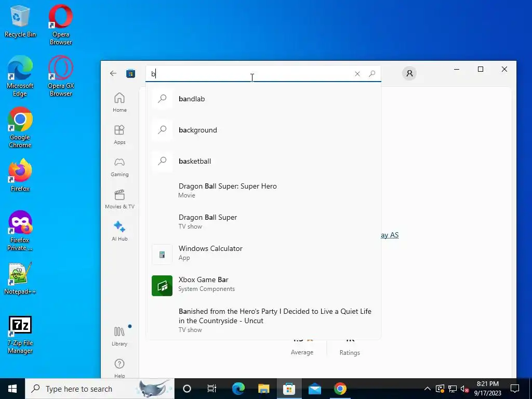Screen dimensions: 532x399
Task: Click Microsoft Store taskbar icon
Action: [289, 389]
